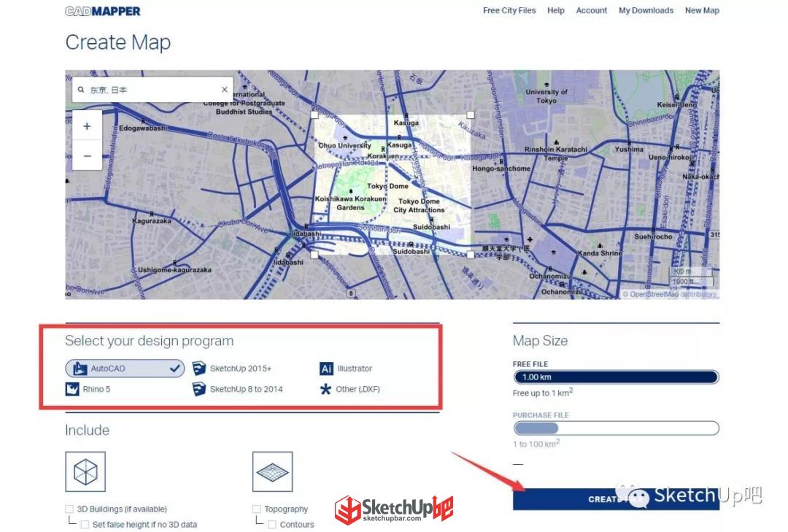Viewport: 788px width, 532px height.
Task: Click University of Tokyo map label
Action: (546, 96)
